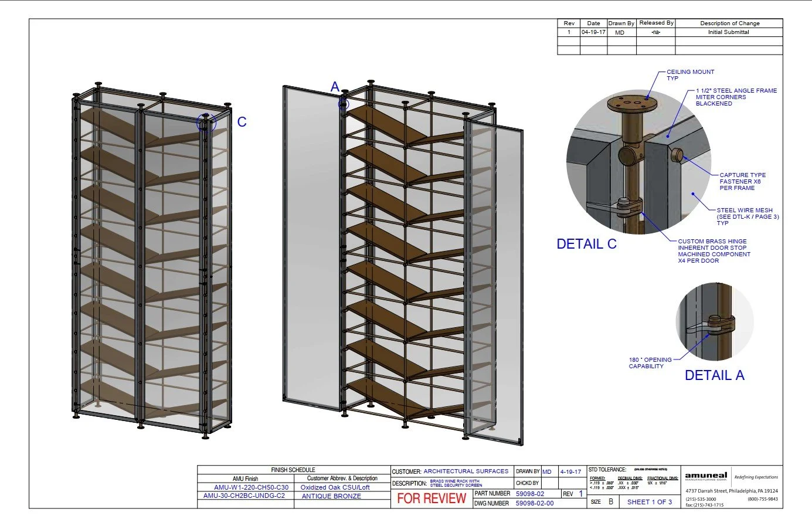Viewport: 812px width, 526px height.
Task: Click the "180° OPENING CAPABILITY" note
Action: point(650,363)
